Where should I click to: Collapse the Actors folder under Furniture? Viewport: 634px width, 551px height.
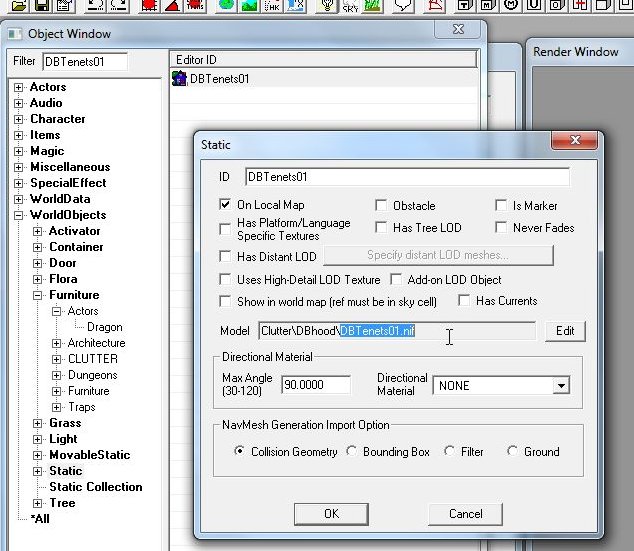coord(56,311)
